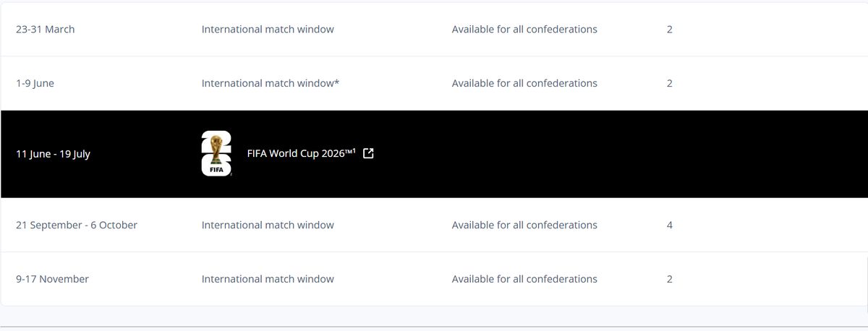Click International match window text for 23-31 March

[x=268, y=30]
